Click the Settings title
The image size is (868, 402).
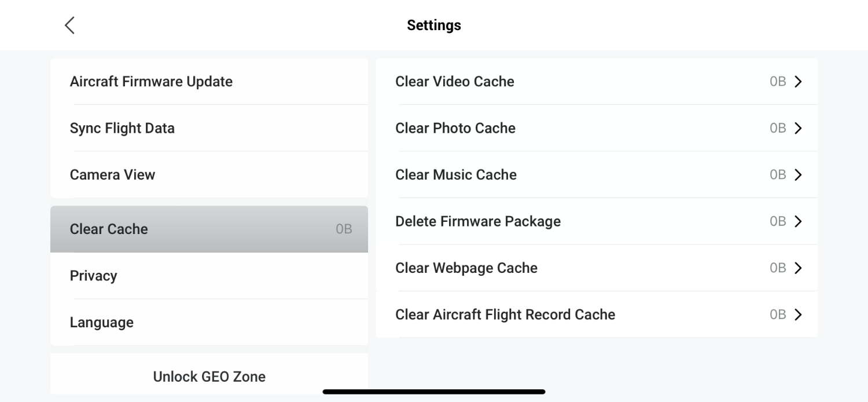pyautogui.click(x=433, y=25)
